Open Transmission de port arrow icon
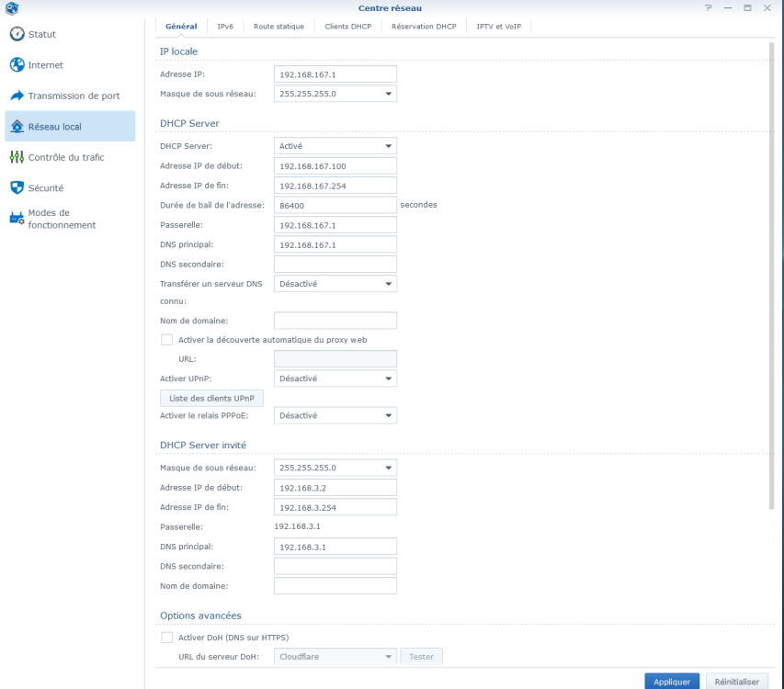Viewport: 784px width, 689px height. (17, 96)
